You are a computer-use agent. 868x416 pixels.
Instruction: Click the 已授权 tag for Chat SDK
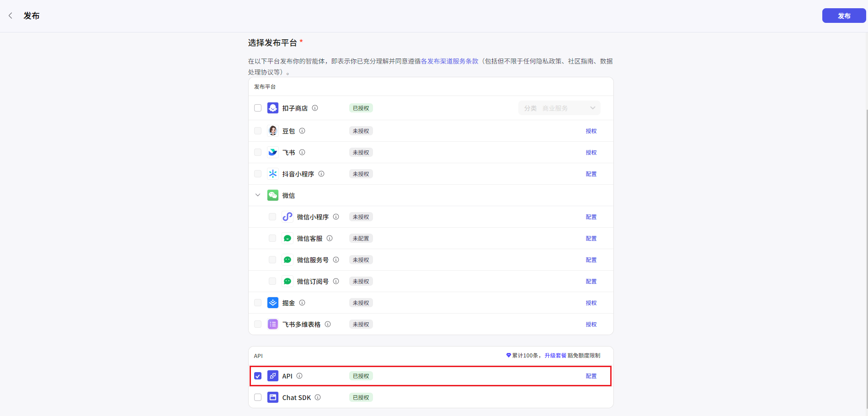click(x=361, y=397)
